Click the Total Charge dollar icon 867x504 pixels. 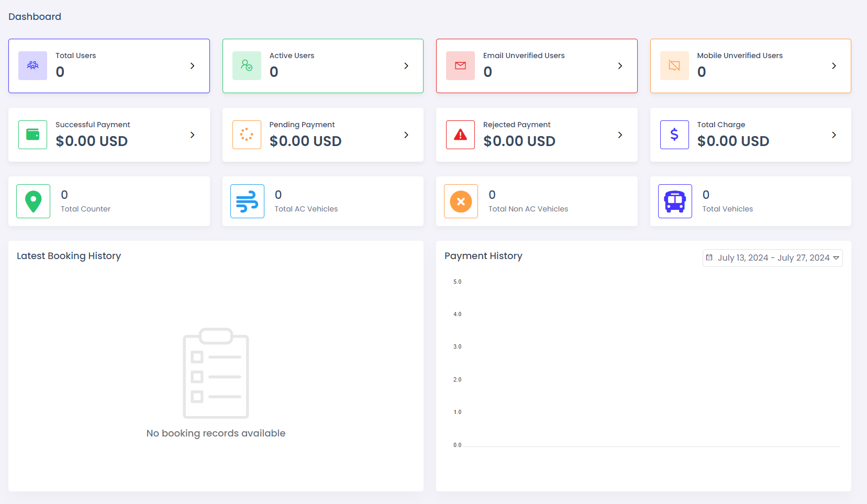(674, 135)
